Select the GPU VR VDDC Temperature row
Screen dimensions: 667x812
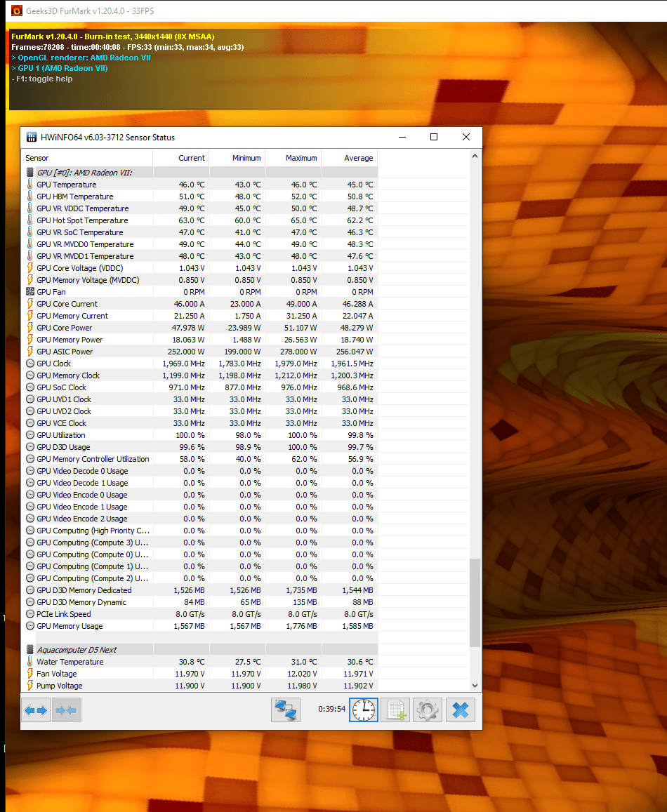(x=199, y=208)
